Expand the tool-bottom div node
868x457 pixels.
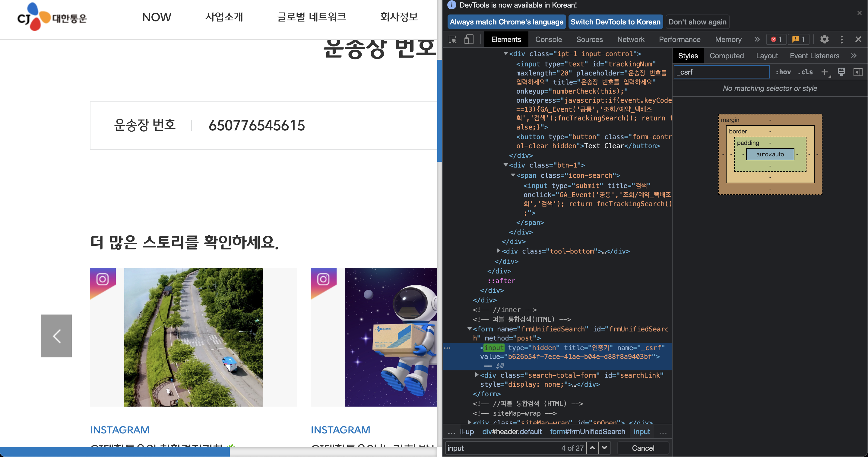[x=498, y=251]
